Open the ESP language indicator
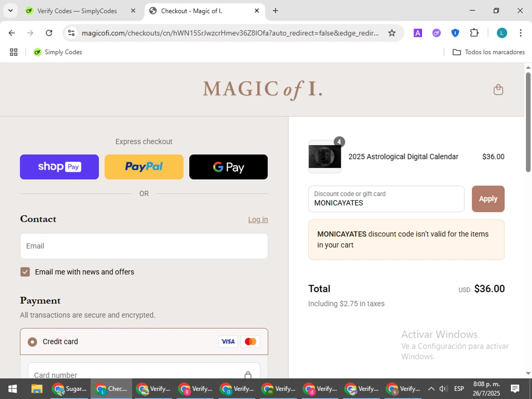Screen dimensions: 532x399 tap(459, 389)
